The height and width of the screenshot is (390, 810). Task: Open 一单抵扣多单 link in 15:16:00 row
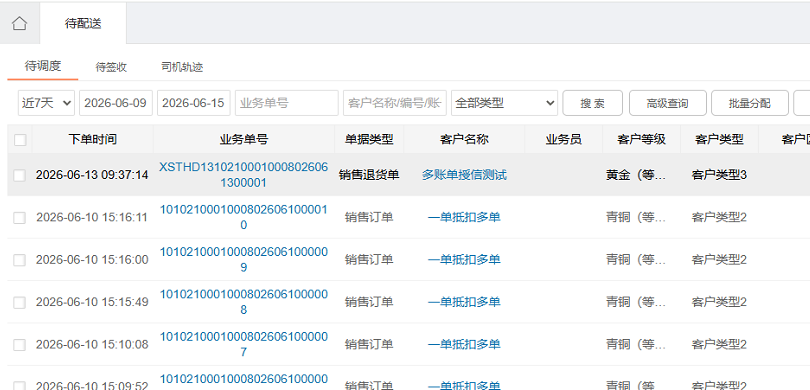click(464, 260)
